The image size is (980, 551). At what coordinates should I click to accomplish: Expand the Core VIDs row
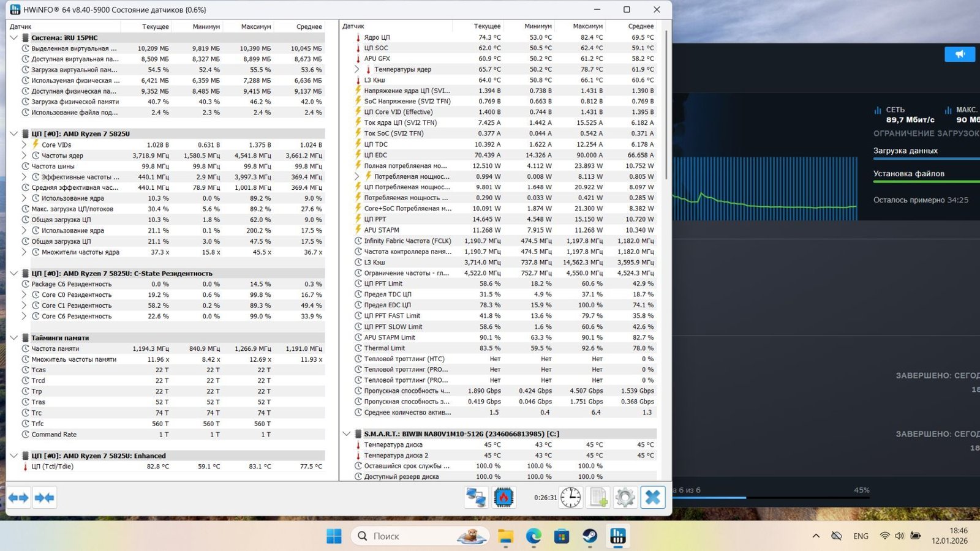point(24,144)
